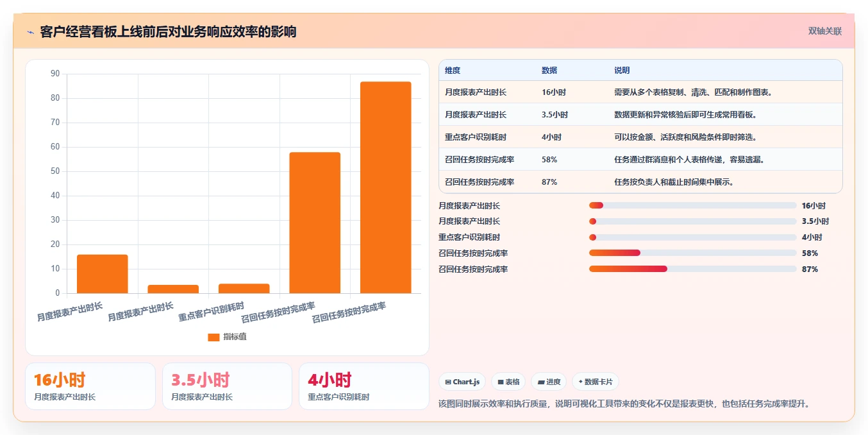
Task: Click the description 需要从多个表格复制、清洗、匹配和制作图表。
Action: point(694,92)
